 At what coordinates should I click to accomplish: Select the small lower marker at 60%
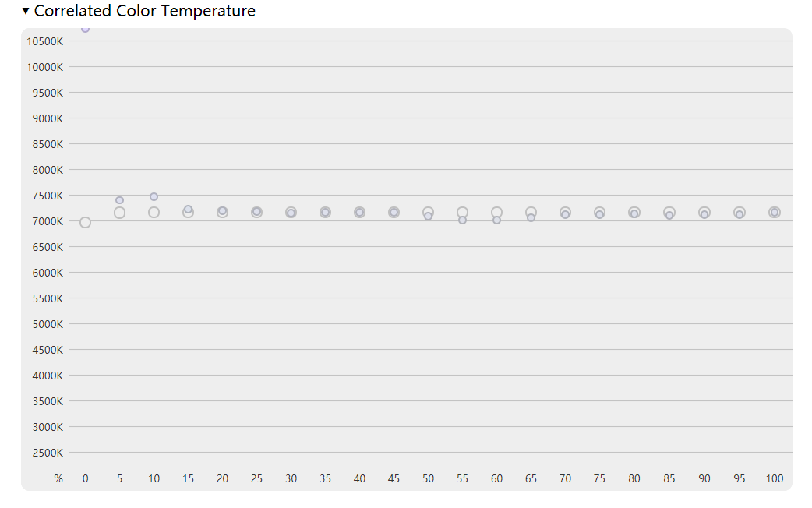click(x=496, y=220)
